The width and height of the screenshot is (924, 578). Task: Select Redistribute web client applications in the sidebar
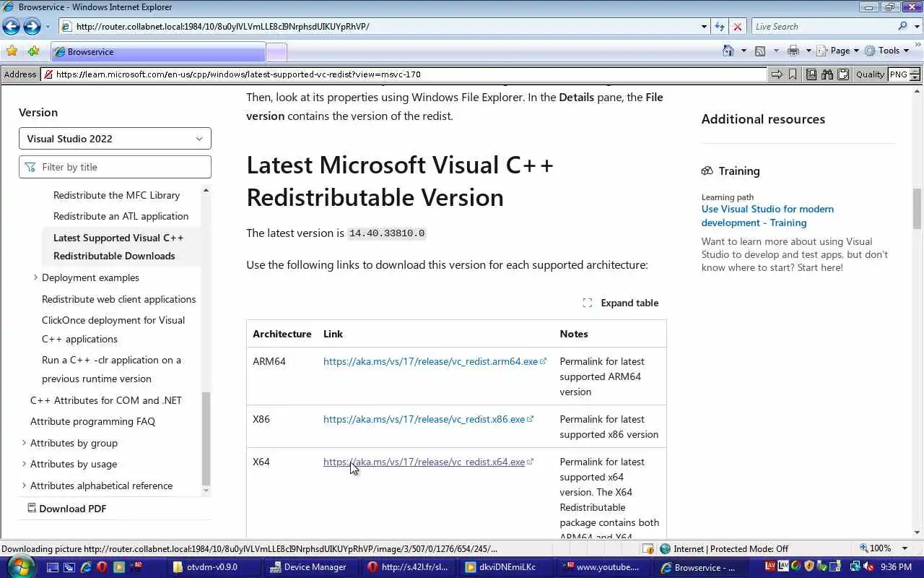pyautogui.click(x=119, y=299)
